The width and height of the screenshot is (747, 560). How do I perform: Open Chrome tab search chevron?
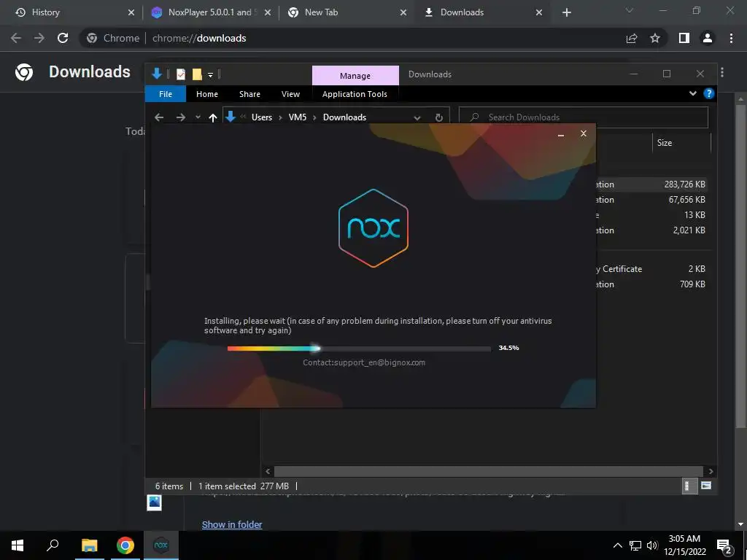pos(630,10)
